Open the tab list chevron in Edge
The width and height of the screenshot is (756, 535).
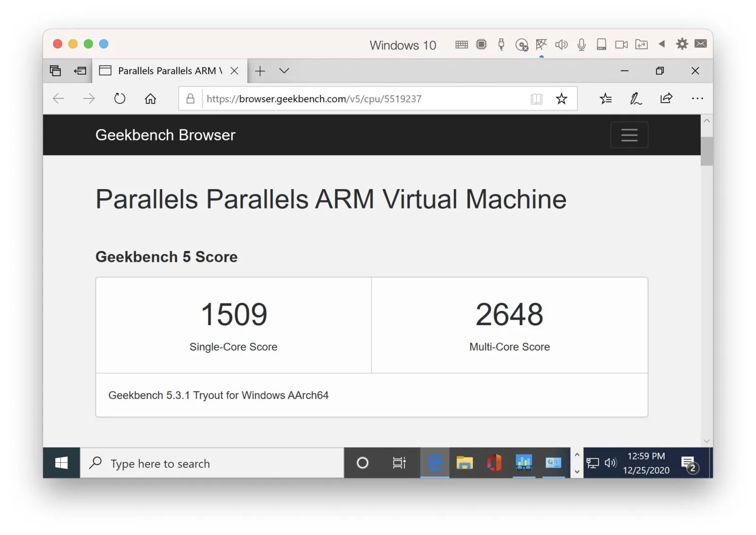pyautogui.click(x=283, y=71)
